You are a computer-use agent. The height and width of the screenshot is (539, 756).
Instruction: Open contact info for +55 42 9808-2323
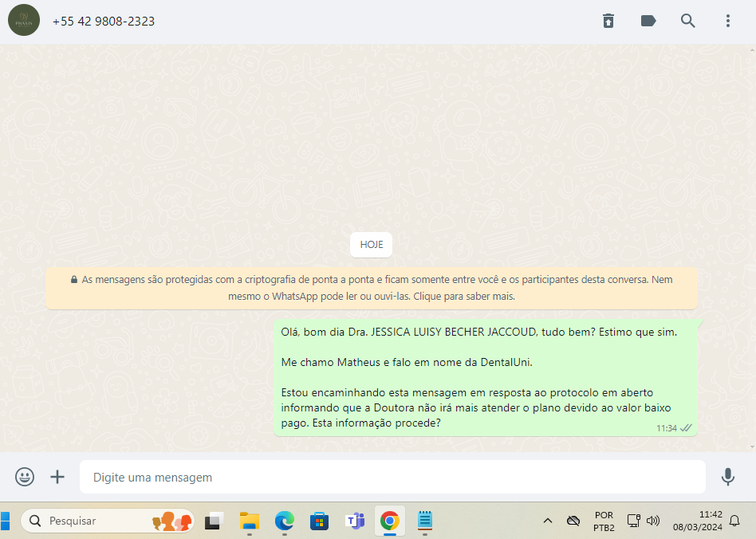104,22
